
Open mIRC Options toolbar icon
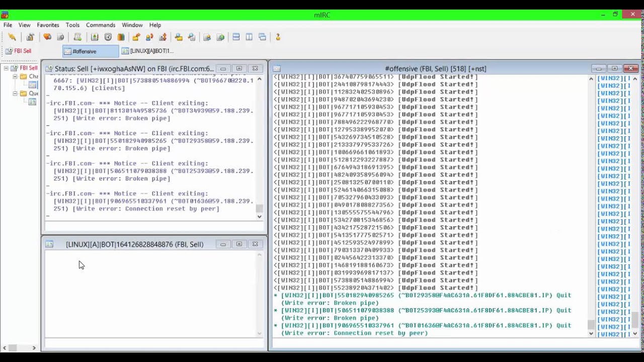coord(30,37)
